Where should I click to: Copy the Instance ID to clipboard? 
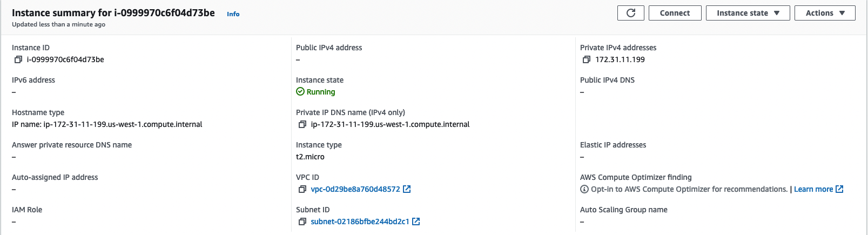click(x=18, y=59)
